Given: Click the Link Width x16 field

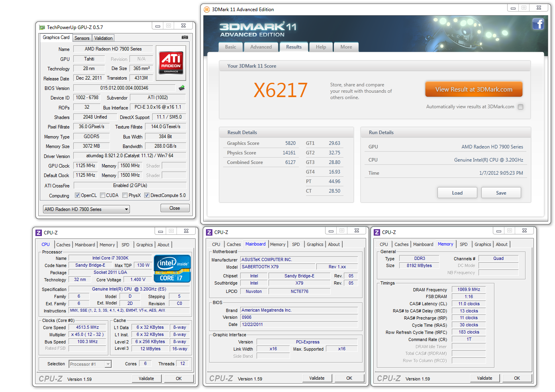Looking at the screenshot, I should coord(273,349).
